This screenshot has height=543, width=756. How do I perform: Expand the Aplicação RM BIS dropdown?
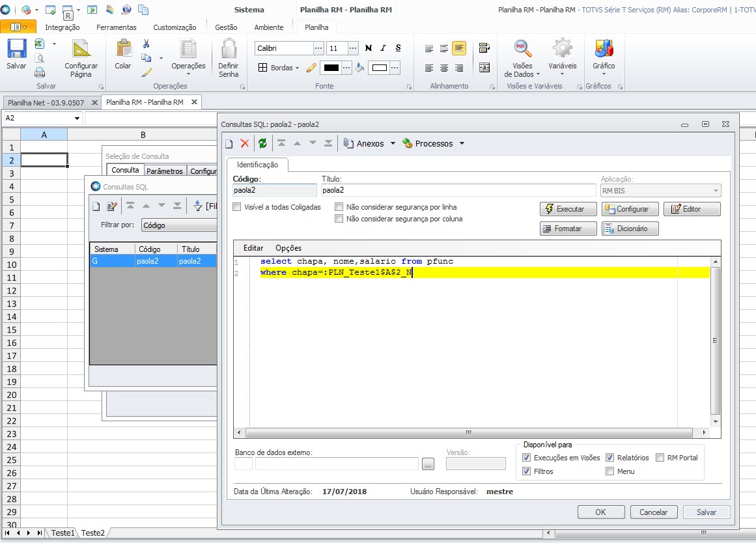[716, 191]
